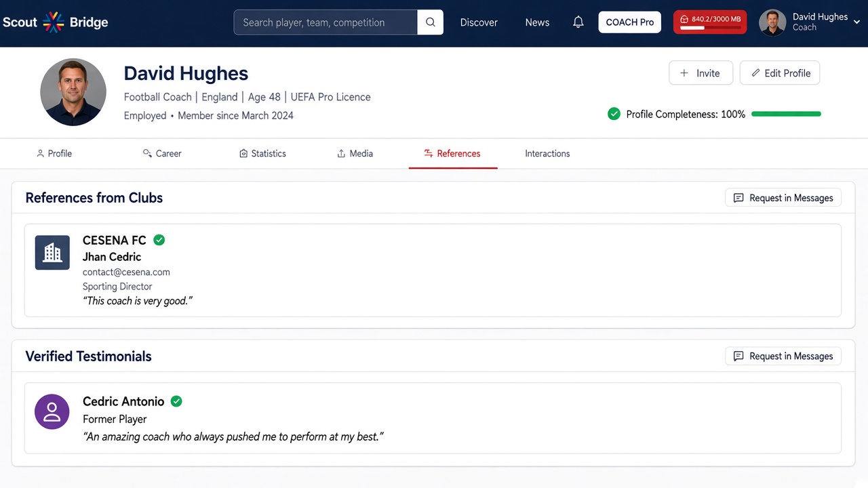Screen dimensions: 868x488
Task: Click the search magnifier button
Action: (431, 22)
